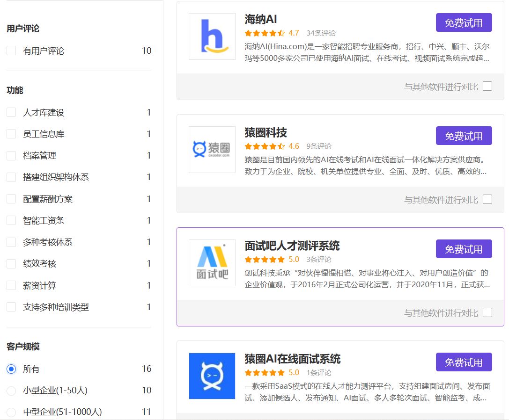Click 免费试用 button for 面试吧人才测评系统
509x420 pixels.
coord(464,249)
